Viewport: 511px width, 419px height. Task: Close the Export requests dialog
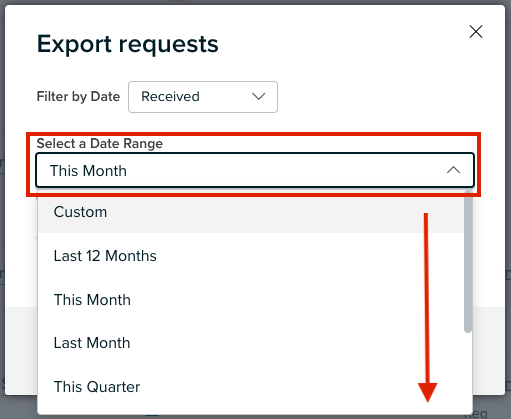point(476,32)
